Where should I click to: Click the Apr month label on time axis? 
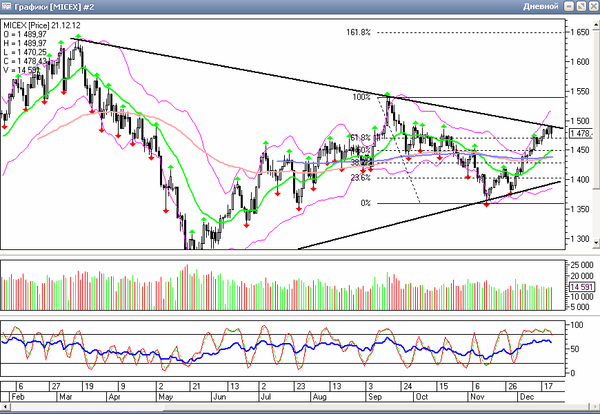click(114, 397)
